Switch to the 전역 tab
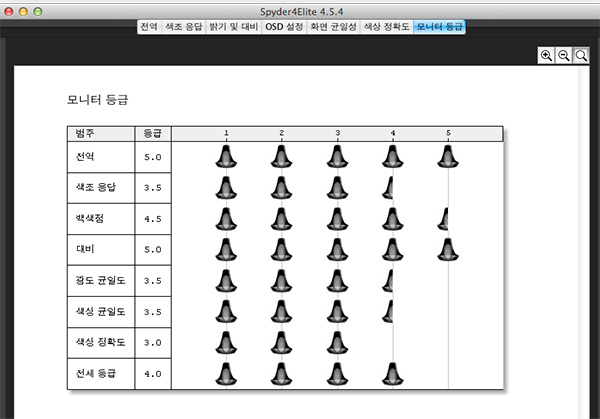 [x=149, y=26]
